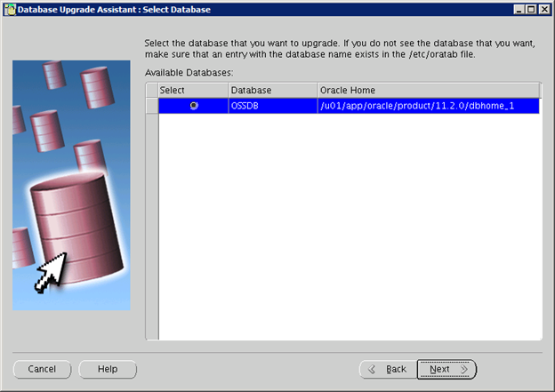Viewport: 555px width, 392px height.
Task: Select the OSSDB radio button
Action: [194, 106]
